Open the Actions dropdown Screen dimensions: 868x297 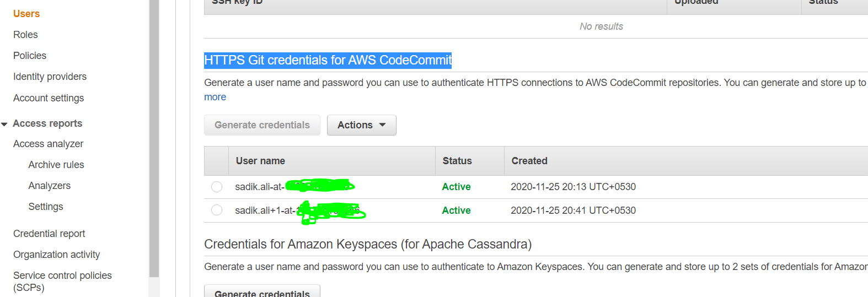[361, 125]
